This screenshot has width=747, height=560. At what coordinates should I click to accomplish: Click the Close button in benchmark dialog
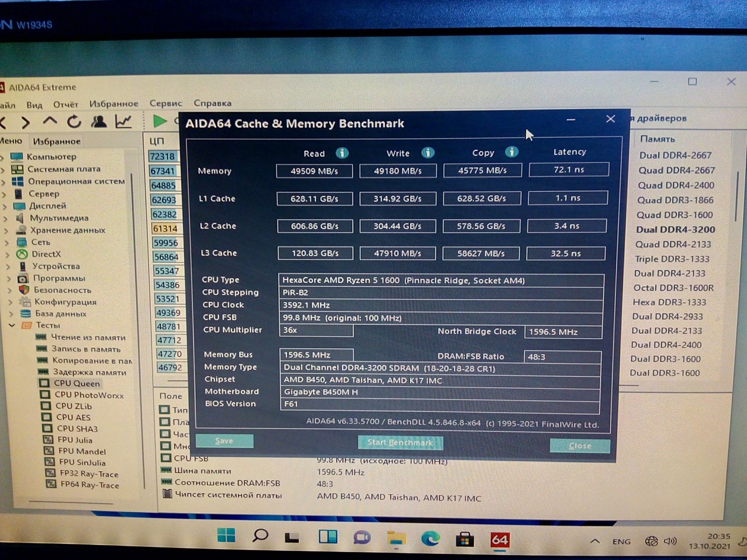(x=580, y=446)
